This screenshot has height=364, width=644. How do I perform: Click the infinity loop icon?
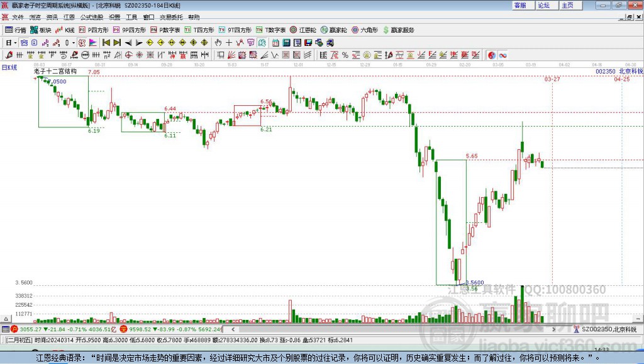503,55
